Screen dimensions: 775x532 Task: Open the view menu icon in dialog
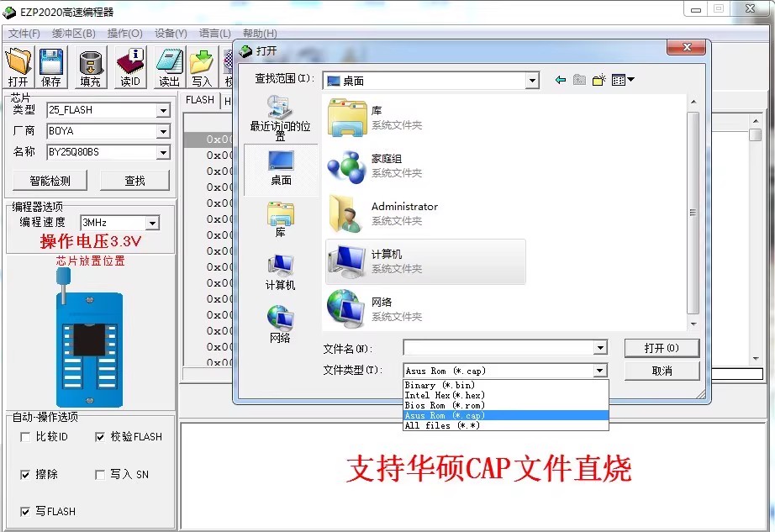click(x=623, y=80)
